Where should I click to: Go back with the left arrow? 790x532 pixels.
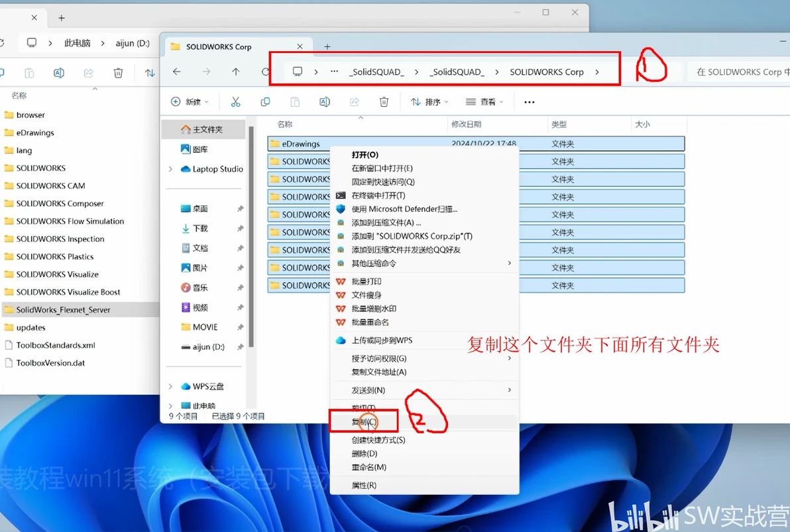177,72
